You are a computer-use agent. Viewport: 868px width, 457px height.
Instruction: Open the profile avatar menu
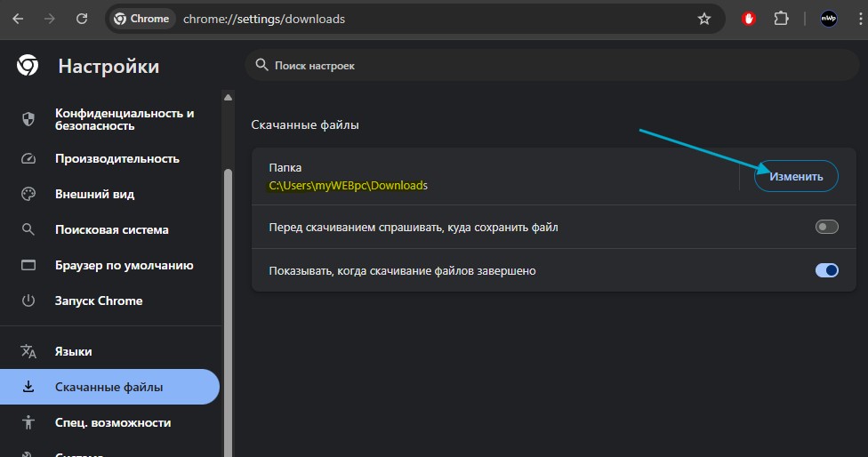coord(829,19)
